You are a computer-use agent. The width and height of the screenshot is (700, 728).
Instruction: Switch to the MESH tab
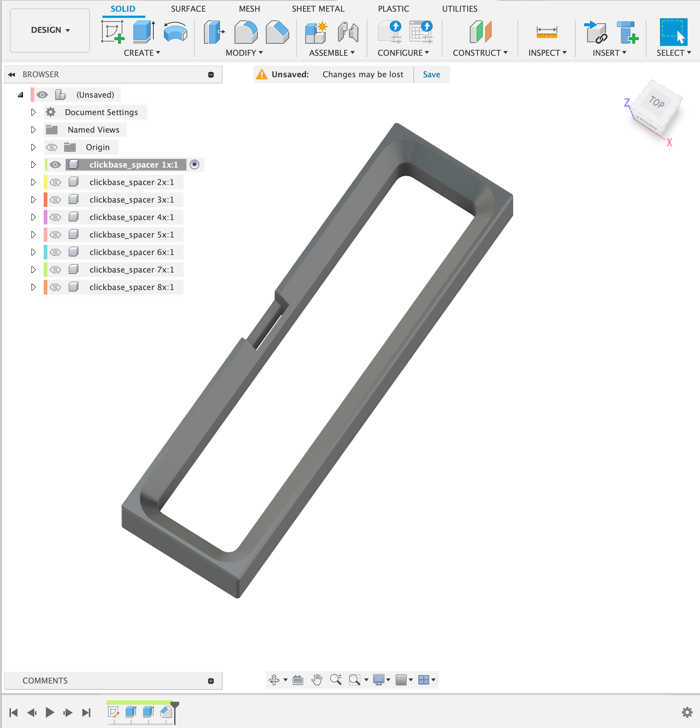click(x=249, y=8)
